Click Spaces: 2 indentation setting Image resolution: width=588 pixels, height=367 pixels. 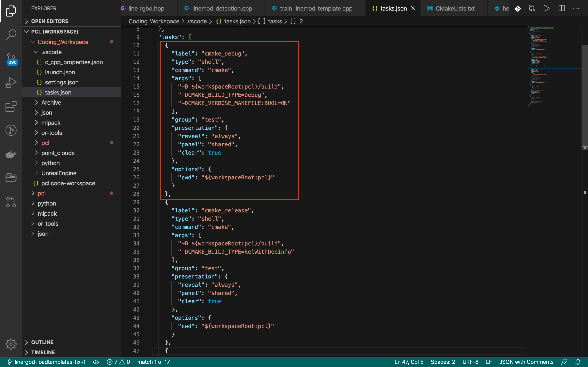coord(443,362)
